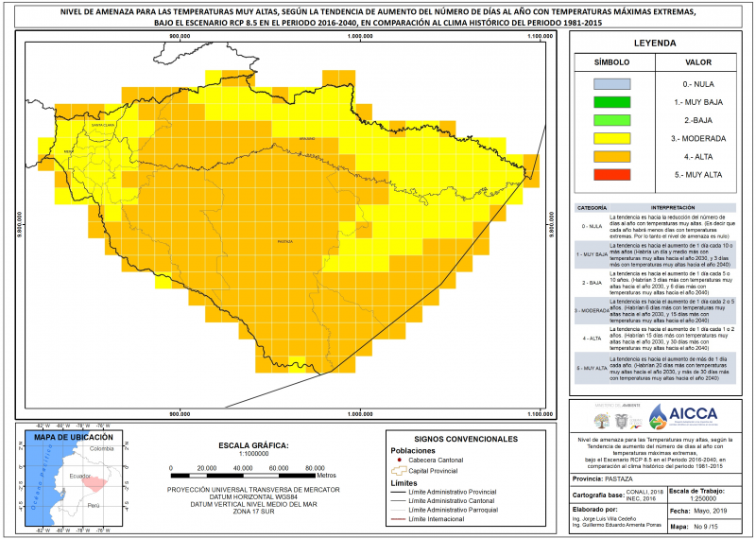This screenshot has height=539, width=756.
Task: Click the Ministerio del Ambiente tree logo
Action: [x=601, y=421]
